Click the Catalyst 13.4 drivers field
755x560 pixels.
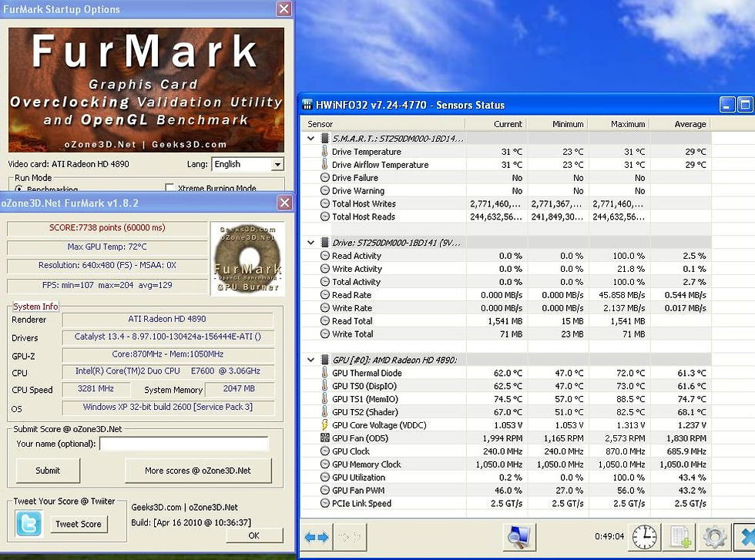(168, 337)
